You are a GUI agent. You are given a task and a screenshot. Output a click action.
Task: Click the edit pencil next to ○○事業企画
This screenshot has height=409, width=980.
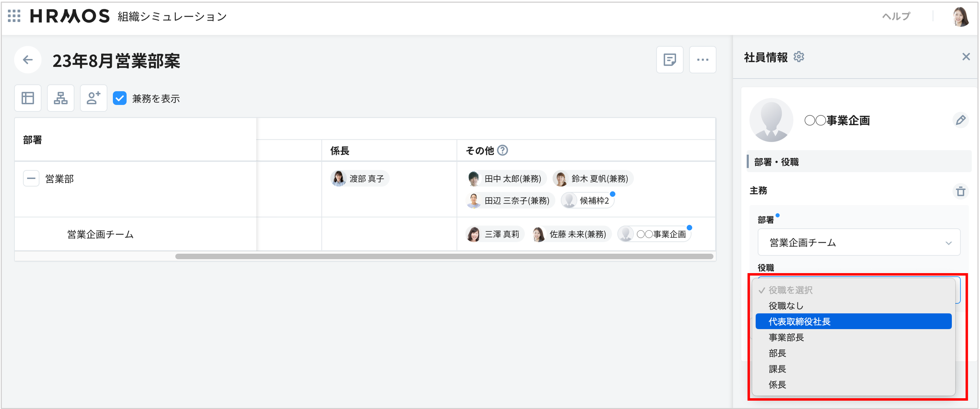pos(961,120)
